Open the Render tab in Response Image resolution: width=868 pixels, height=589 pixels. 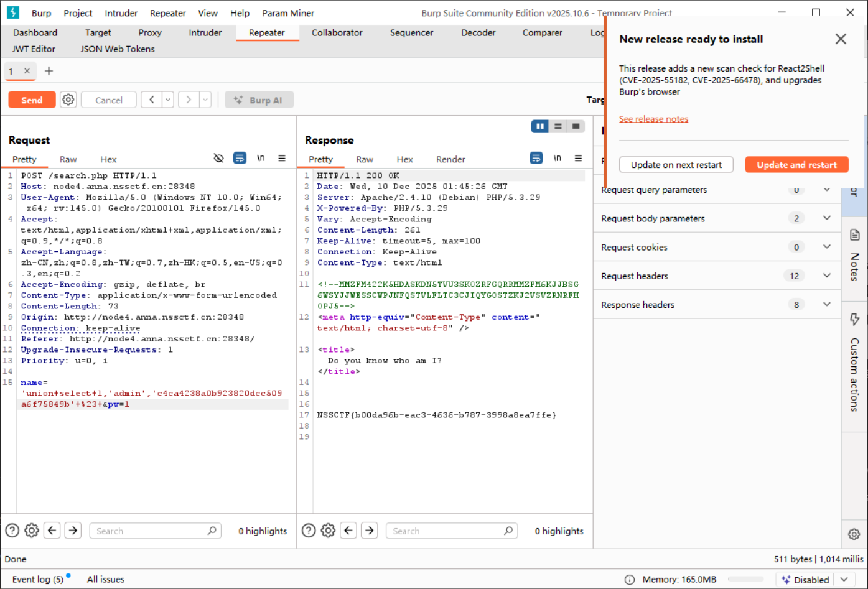tap(450, 159)
